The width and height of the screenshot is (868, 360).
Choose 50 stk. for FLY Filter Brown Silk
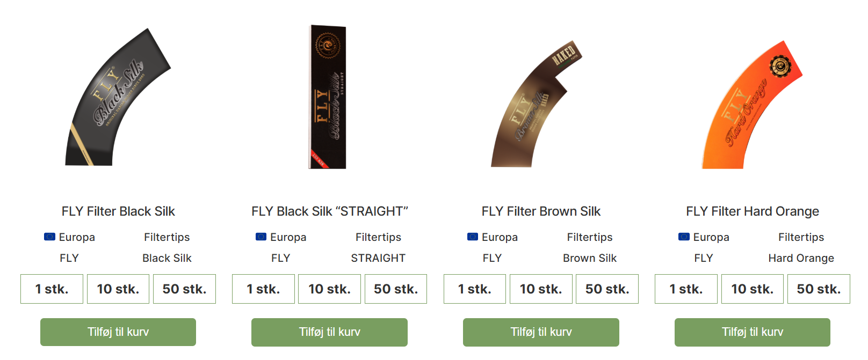coord(607,289)
